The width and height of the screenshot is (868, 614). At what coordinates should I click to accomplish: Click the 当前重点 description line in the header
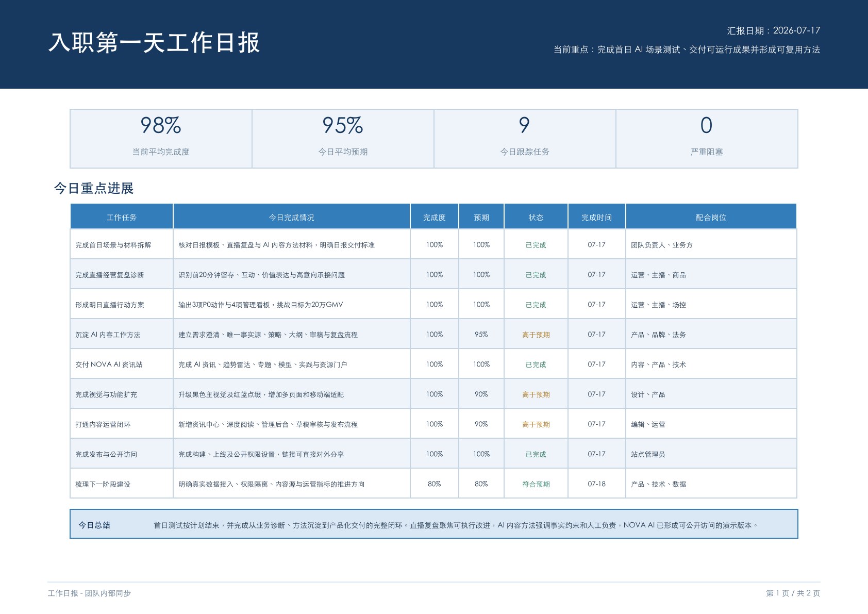pyautogui.click(x=687, y=49)
